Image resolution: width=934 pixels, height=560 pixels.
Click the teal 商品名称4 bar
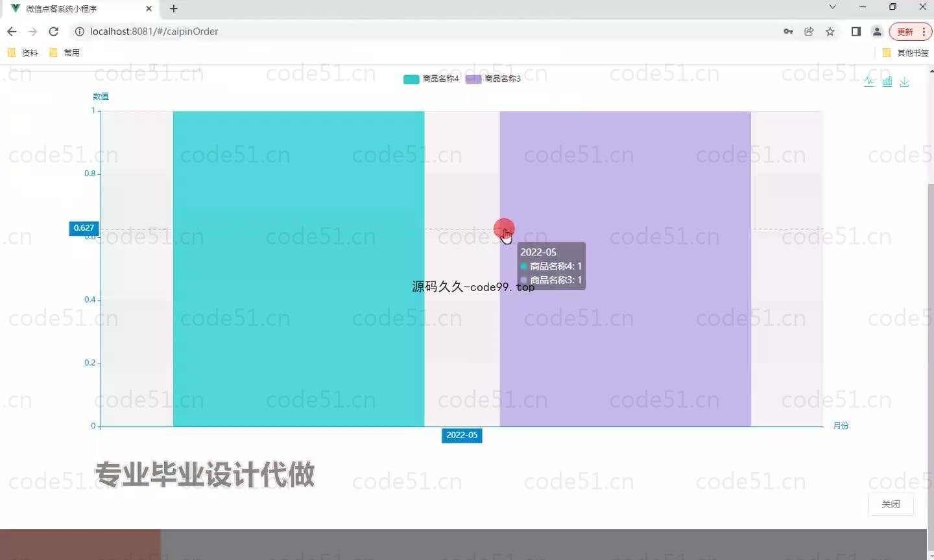pos(298,268)
